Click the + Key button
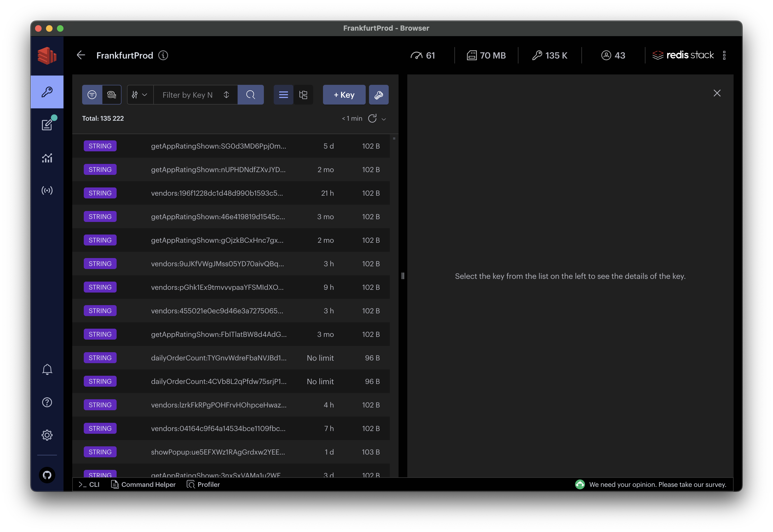The height and width of the screenshot is (532, 773). (344, 95)
